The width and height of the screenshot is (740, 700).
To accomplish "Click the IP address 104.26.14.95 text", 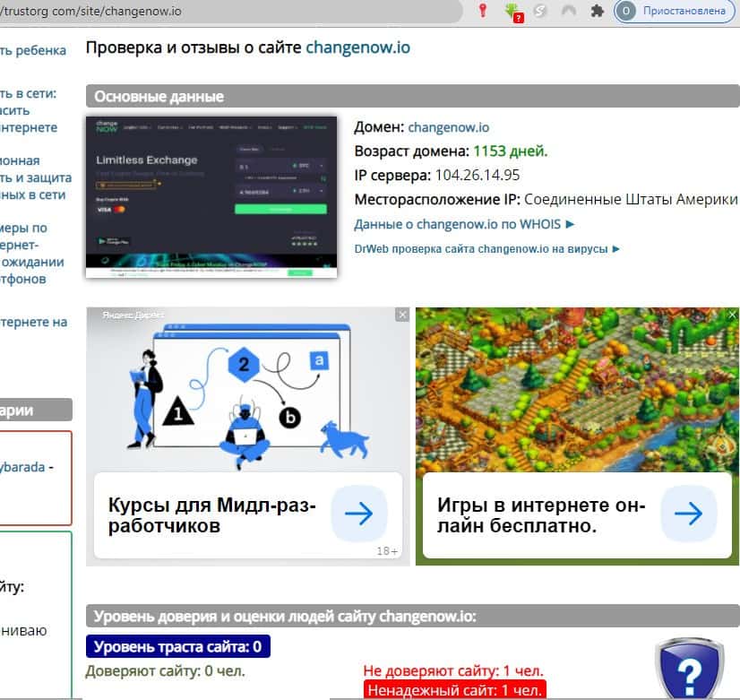I will (x=478, y=175).
